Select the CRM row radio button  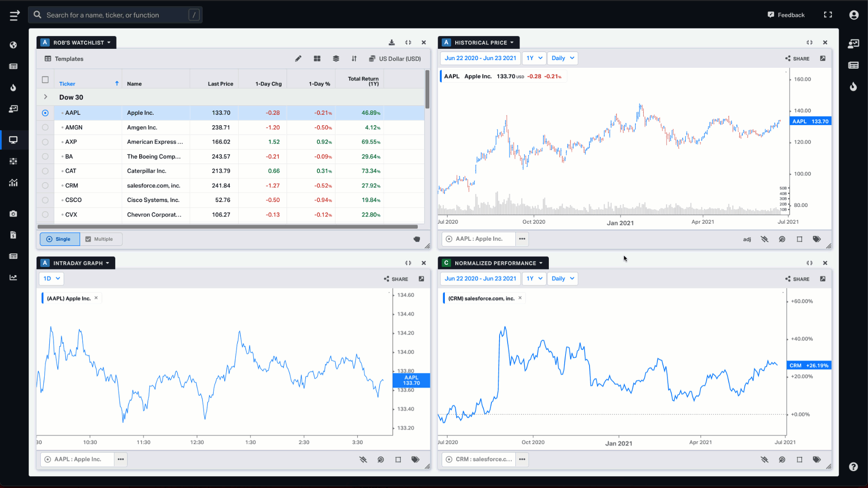point(45,186)
